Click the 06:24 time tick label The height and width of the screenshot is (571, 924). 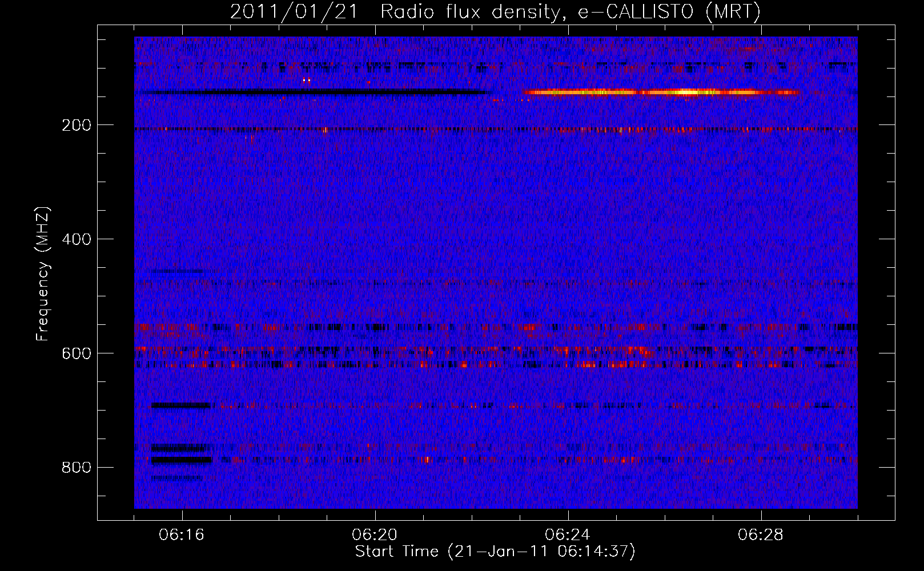click(568, 535)
